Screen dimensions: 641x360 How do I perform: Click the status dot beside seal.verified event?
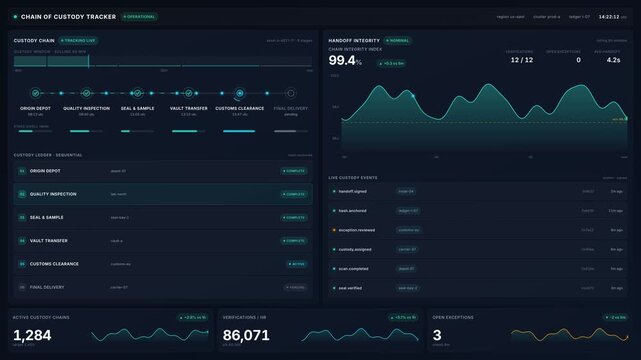pyautogui.click(x=334, y=288)
